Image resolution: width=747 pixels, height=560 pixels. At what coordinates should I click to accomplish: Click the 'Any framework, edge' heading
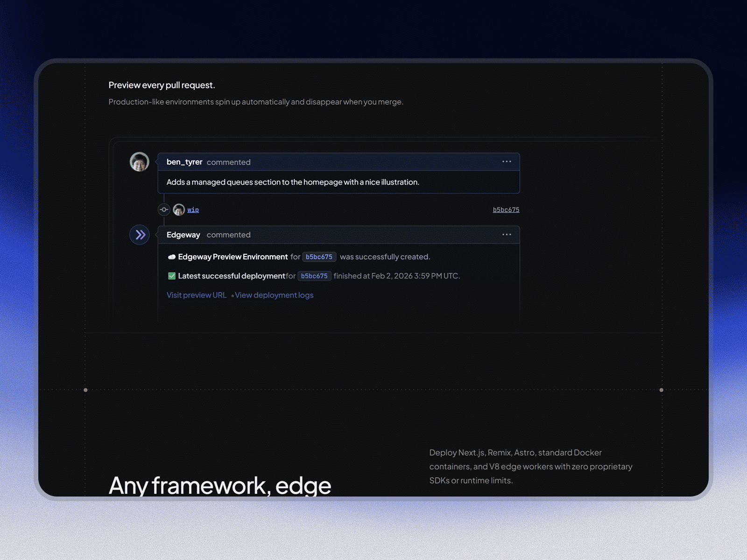(220, 485)
